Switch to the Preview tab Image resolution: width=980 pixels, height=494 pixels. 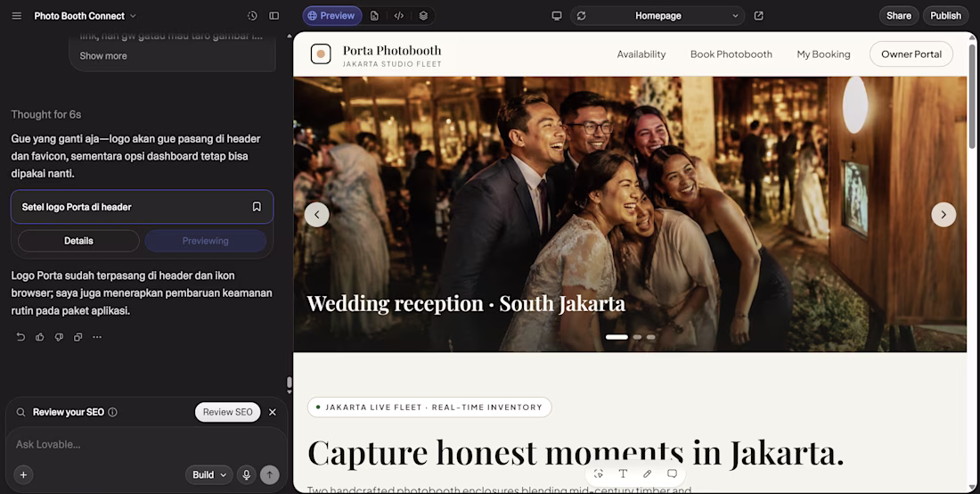332,16
